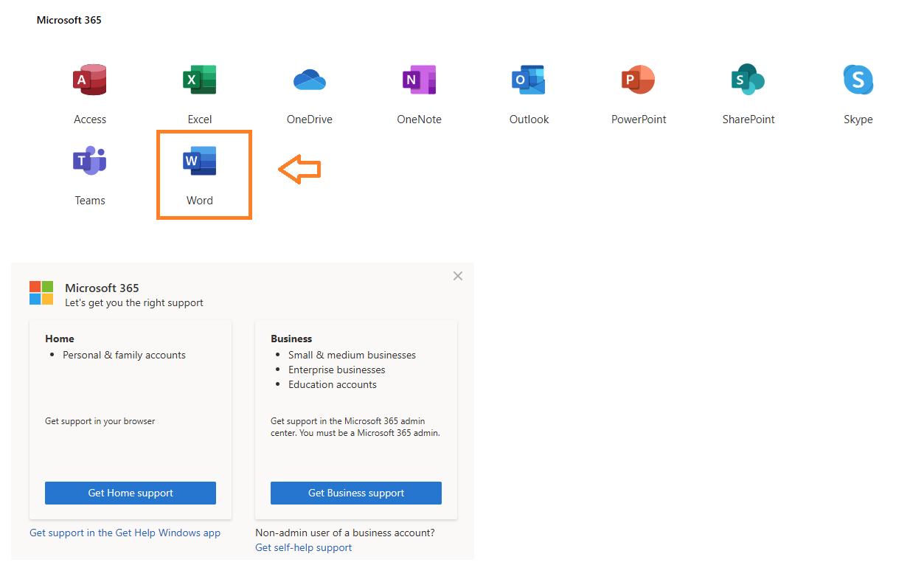This screenshot has height=565, width=924.
Task: Click the Get Business support button
Action: coord(356,493)
